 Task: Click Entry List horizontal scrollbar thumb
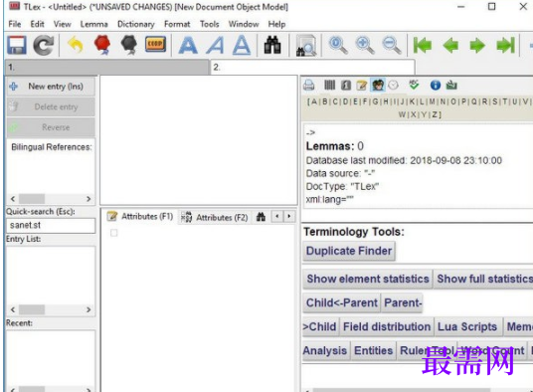[x=32, y=309]
